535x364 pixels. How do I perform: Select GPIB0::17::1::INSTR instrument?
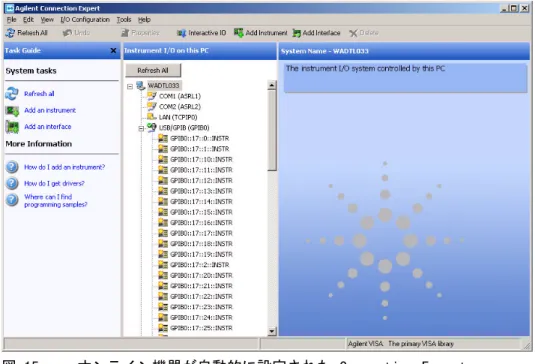200,149
